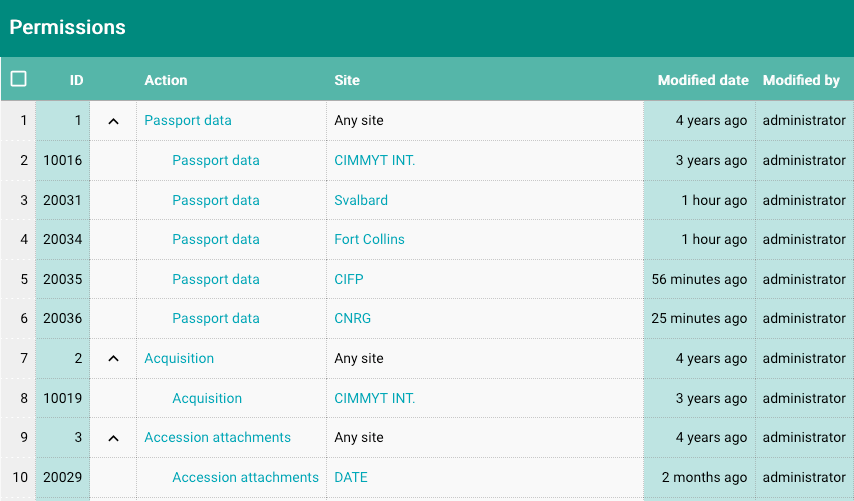The image size is (854, 501).
Task: Click ID cell 20029
Action: (x=63, y=477)
